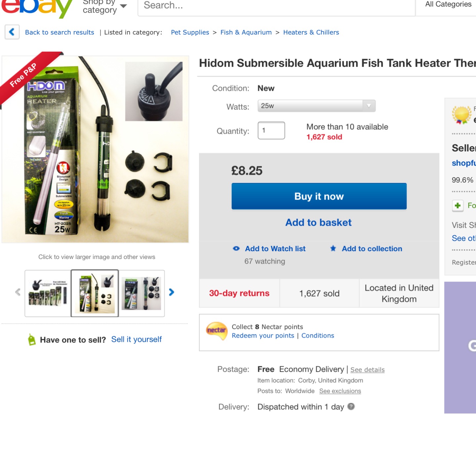Screen dimensions: 476x476
Task: Show next thumbnails with right arrow
Action: coord(171,292)
